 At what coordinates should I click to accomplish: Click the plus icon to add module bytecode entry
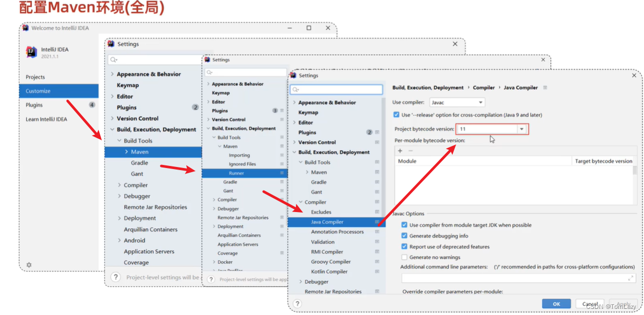[x=400, y=150]
